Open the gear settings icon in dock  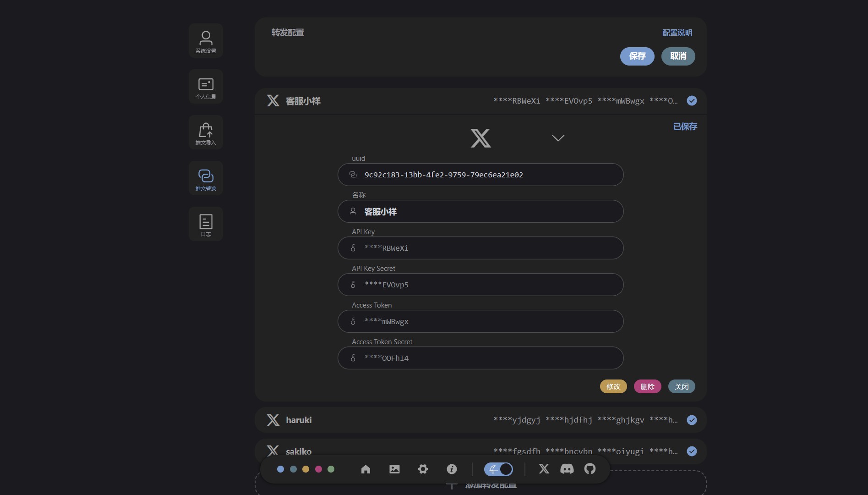coord(423,469)
